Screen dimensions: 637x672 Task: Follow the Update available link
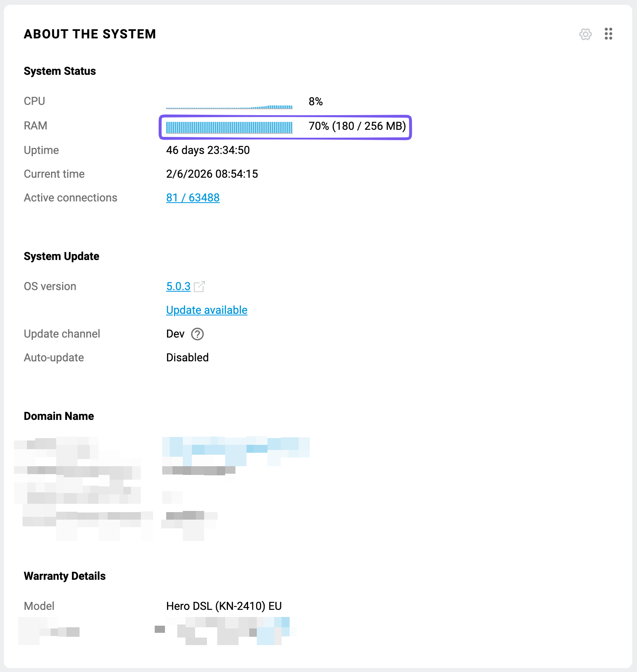[x=207, y=310]
